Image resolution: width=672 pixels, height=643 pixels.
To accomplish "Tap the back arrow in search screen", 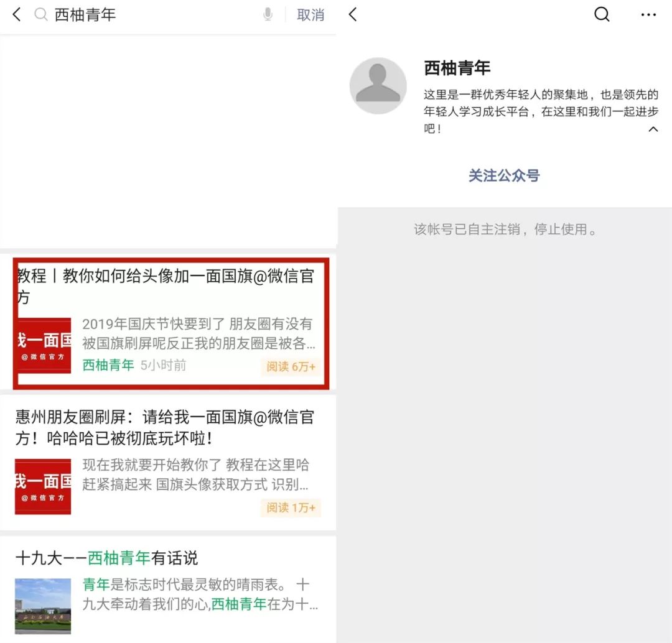I will pos(17,14).
